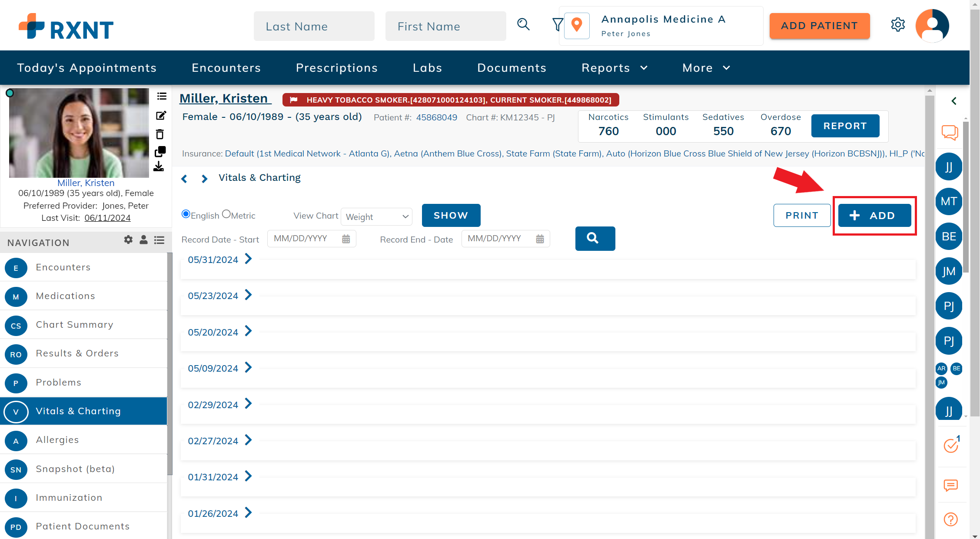Open Allergies in the navigation panel
Viewport: 980px width, 539px height.
57,440
